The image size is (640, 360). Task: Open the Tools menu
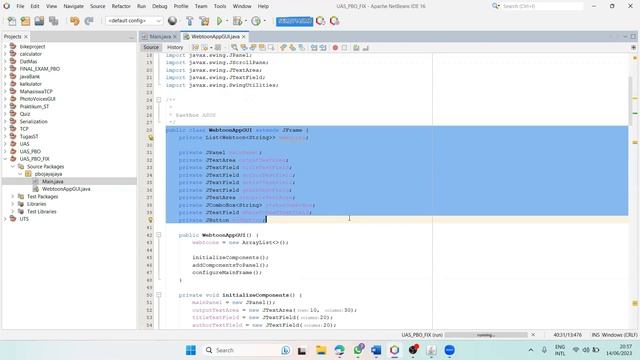pos(220,6)
